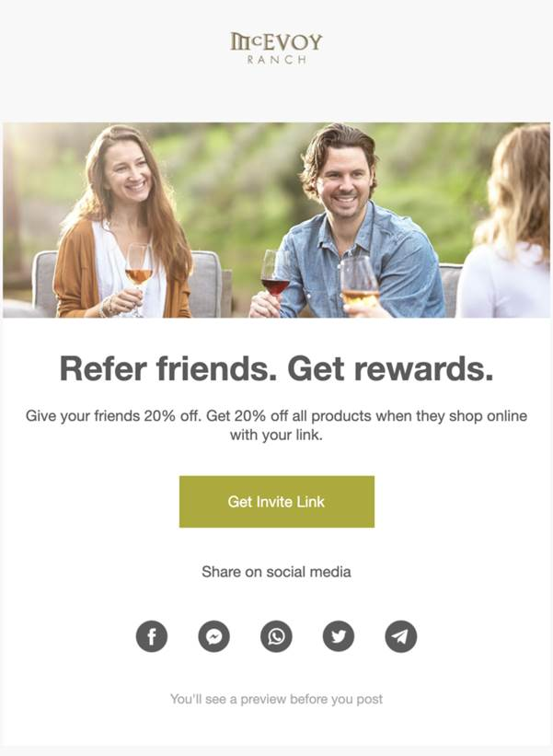553x756 pixels.
Task: Click the woman in the orange cardigan
Action: (x=123, y=222)
